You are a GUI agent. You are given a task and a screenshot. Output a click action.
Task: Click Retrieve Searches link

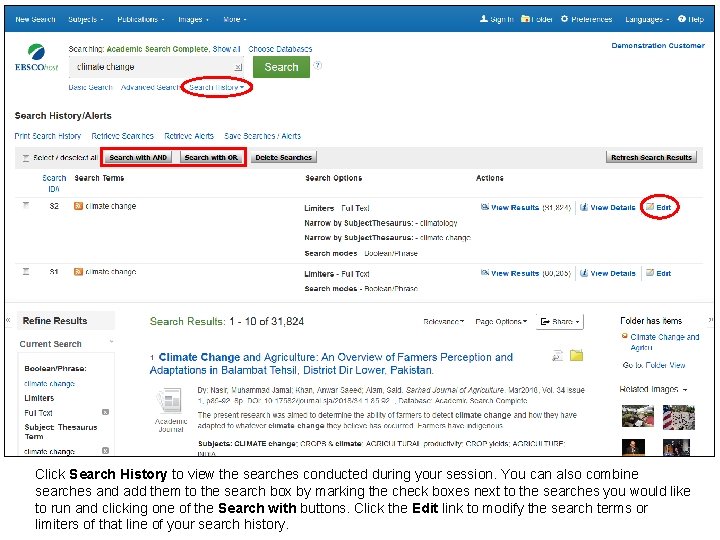pos(123,136)
